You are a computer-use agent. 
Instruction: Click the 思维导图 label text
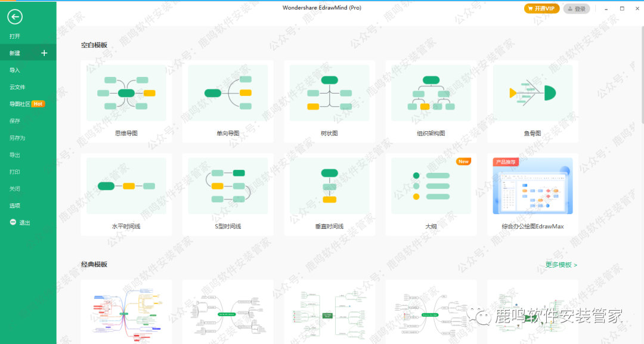coord(126,133)
